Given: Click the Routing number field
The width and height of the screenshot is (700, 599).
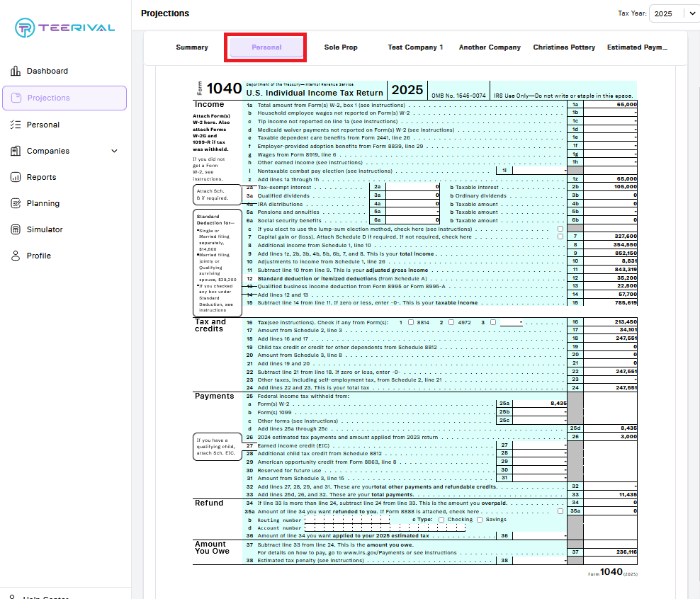Looking at the screenshot, I should point(347,520).
